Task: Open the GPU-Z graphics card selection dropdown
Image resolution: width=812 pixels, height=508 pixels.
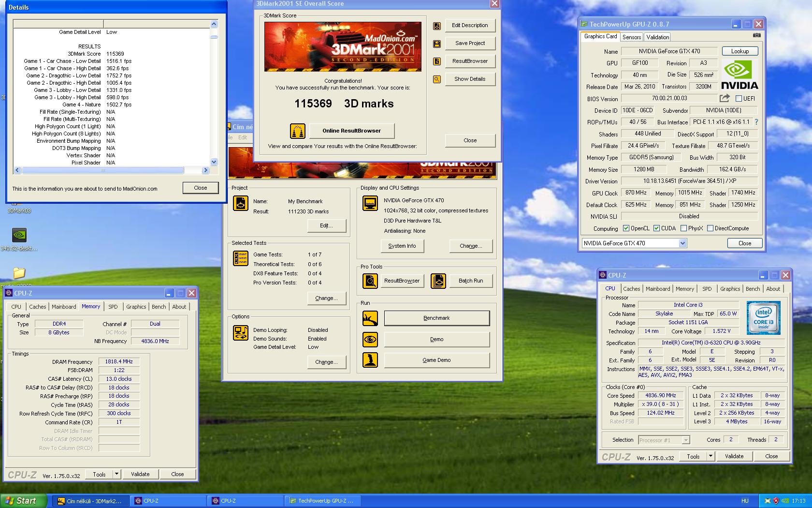Action: tap(682, 243)
